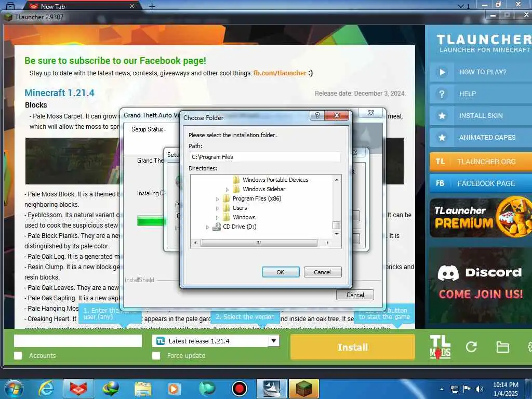Expand the Windows Sidebar folder node

tap(227, 190)
